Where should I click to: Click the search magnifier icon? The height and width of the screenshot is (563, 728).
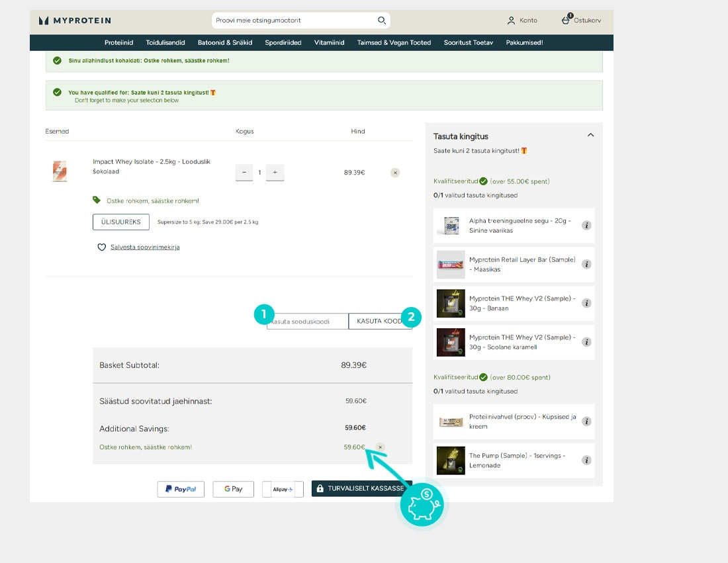point(382,21)
